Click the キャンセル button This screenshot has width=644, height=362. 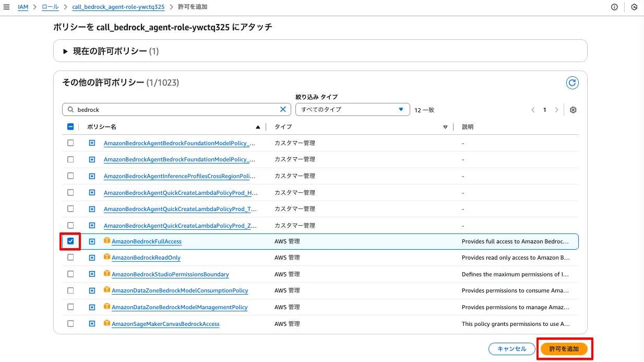[511, 348]
